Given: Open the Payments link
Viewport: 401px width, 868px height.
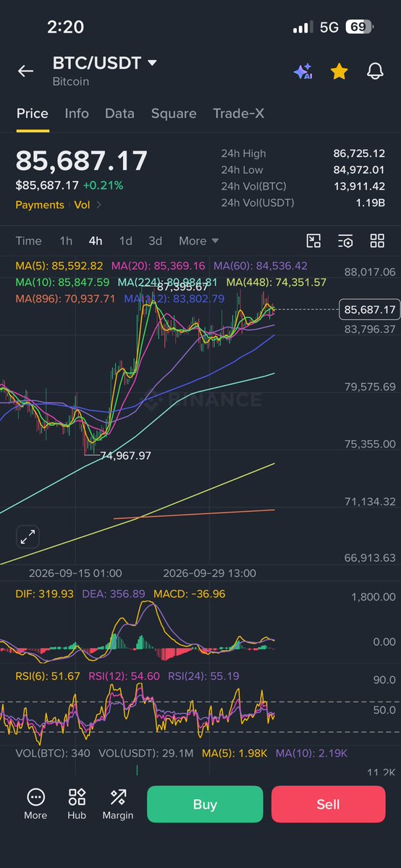Looking at the screenshot, I should [40, 205].
